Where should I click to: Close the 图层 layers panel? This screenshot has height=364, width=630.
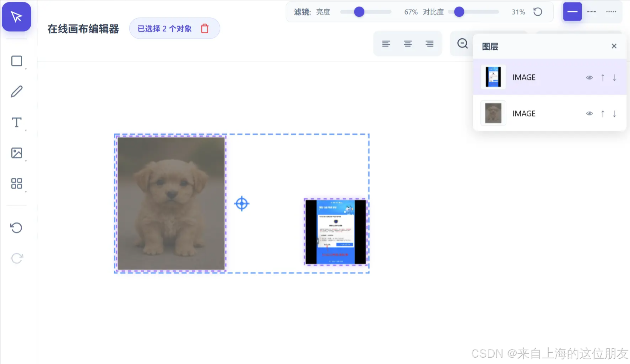click(x=614, y=46)
